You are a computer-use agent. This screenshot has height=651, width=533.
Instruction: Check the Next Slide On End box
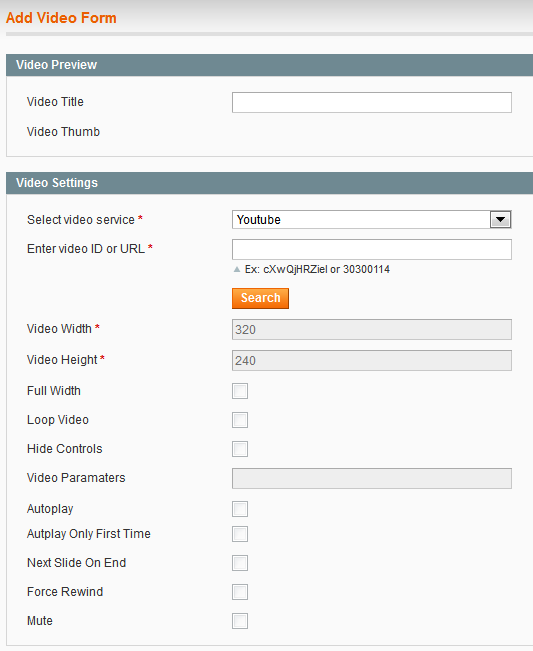(240, 563)
